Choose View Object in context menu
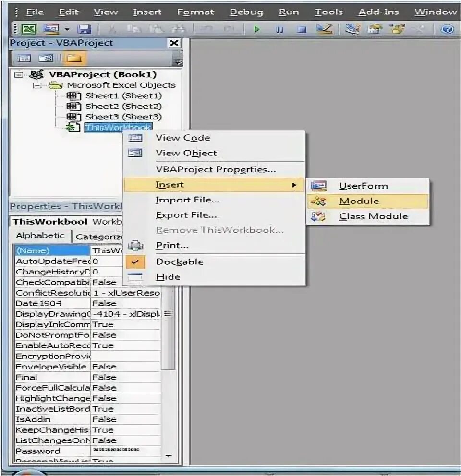This screenshot has width=461, height=476. [x=214, y=153]
